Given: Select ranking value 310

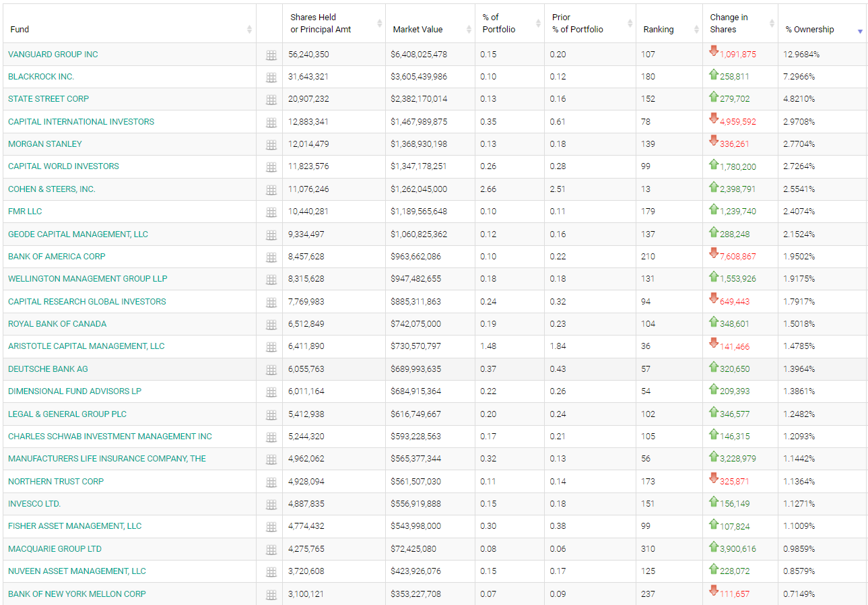Looking at the screenshot, I should [648, 549].
